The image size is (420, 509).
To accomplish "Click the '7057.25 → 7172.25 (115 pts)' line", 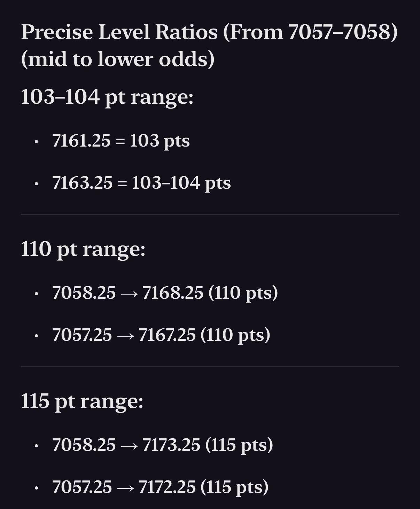I will 161,487.
